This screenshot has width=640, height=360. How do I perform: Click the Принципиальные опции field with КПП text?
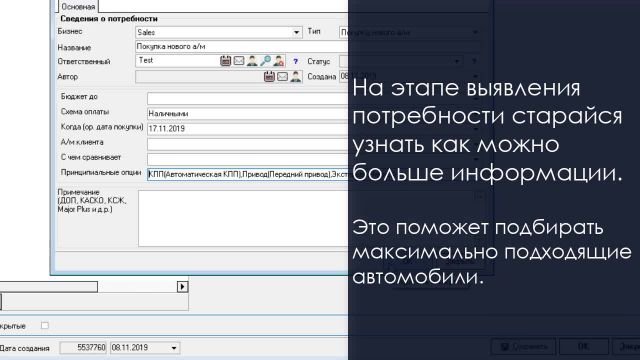(248, 174)
